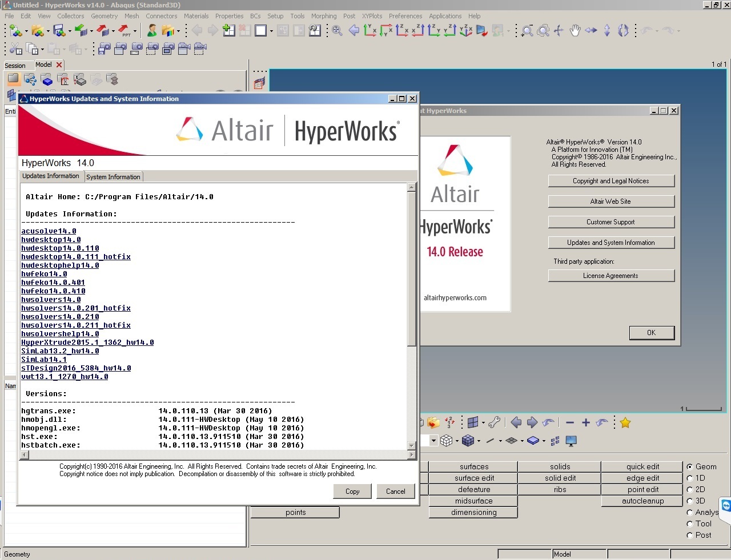Screen dimensions: 731x560
Task: Click the Fit Model magnifier icon
Action: [337, 30]
